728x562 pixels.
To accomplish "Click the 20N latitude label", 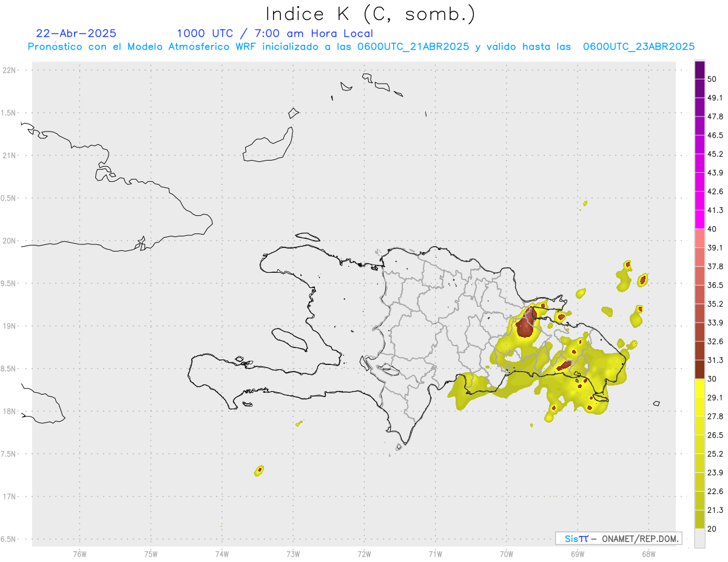I will (10, 241).
